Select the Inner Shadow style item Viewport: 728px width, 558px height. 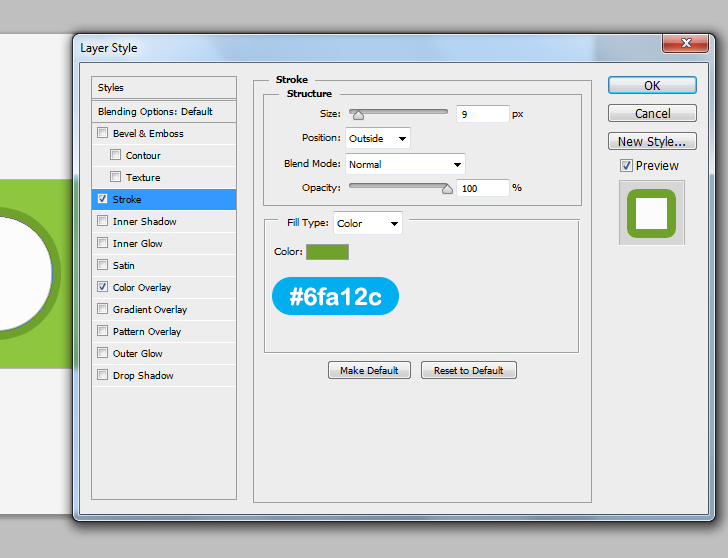point(145,221)
